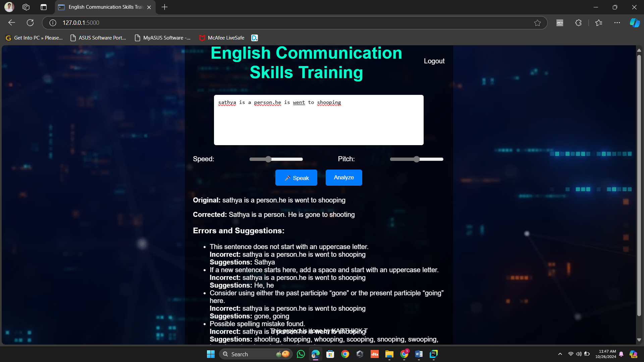Open the Favorites list icon
This screenshot has width=644, height=362.
pos(599,23)
